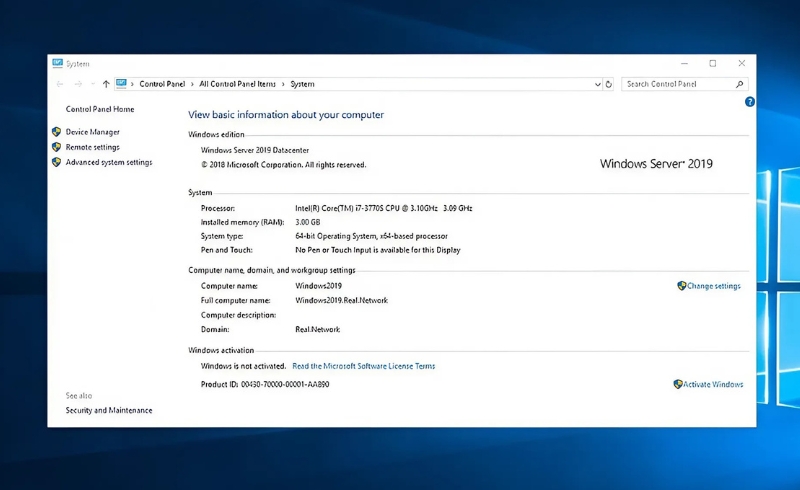800x490 pixels.
Task: Click Activate Windows link
Action: point(713,385)
